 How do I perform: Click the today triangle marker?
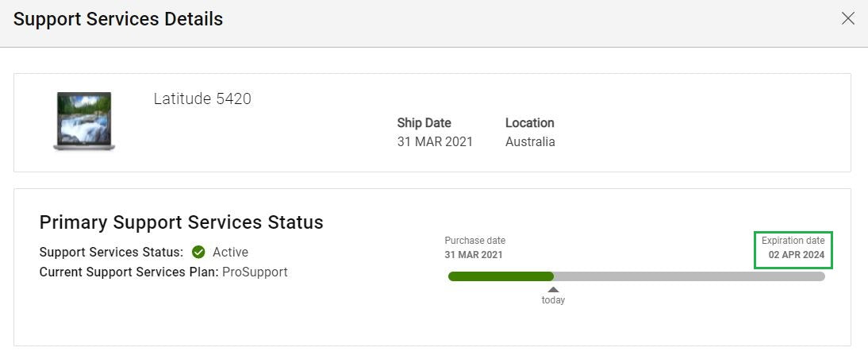(553, 289)
